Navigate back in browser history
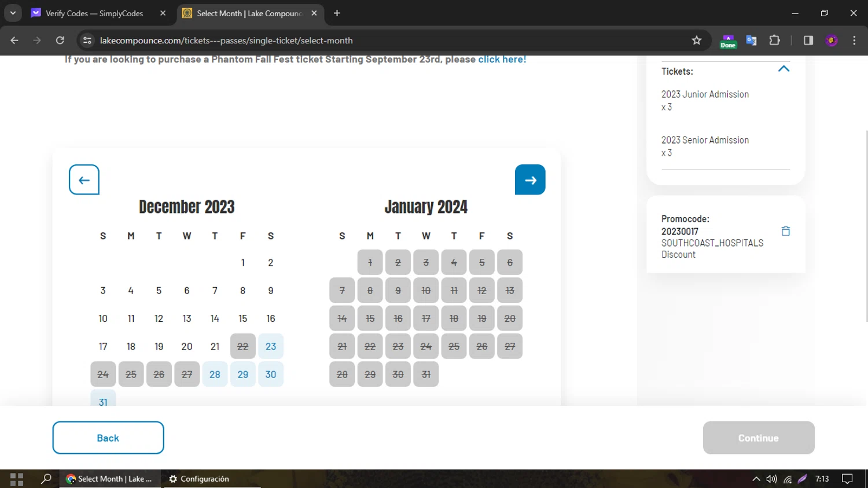The height and width of the screenshot is (488, 868). tap(14, 41)
